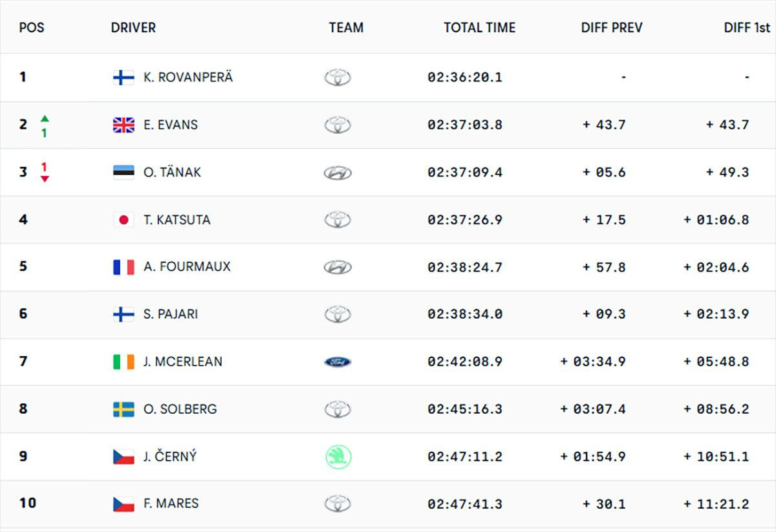
Task: Click the DRIVER column header
Action: (x=133, y=28)
